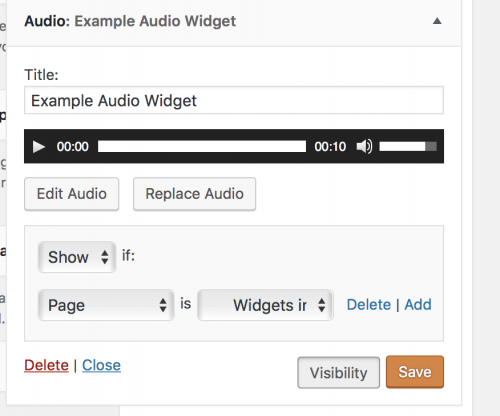Click the 00:10 duration display
The image size is (500, 416).
click(330, 147)
